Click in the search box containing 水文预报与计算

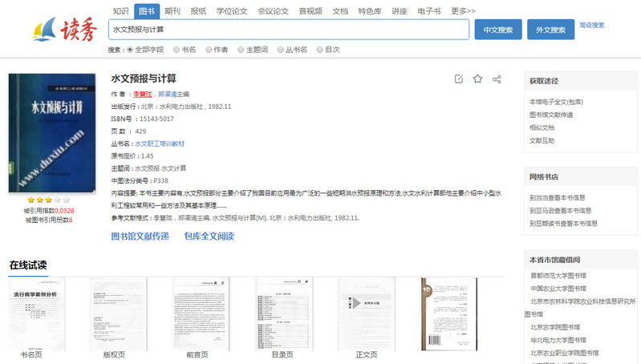[x=289, y=30]
